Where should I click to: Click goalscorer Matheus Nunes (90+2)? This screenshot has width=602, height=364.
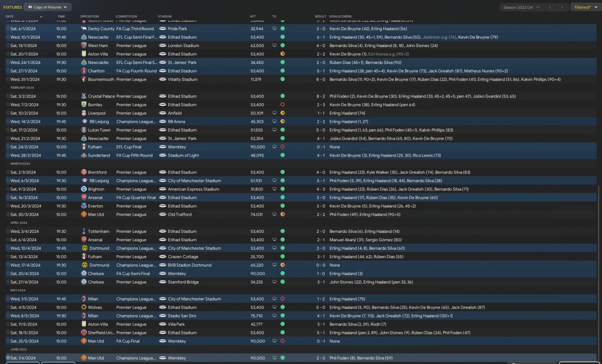[486, 71]
